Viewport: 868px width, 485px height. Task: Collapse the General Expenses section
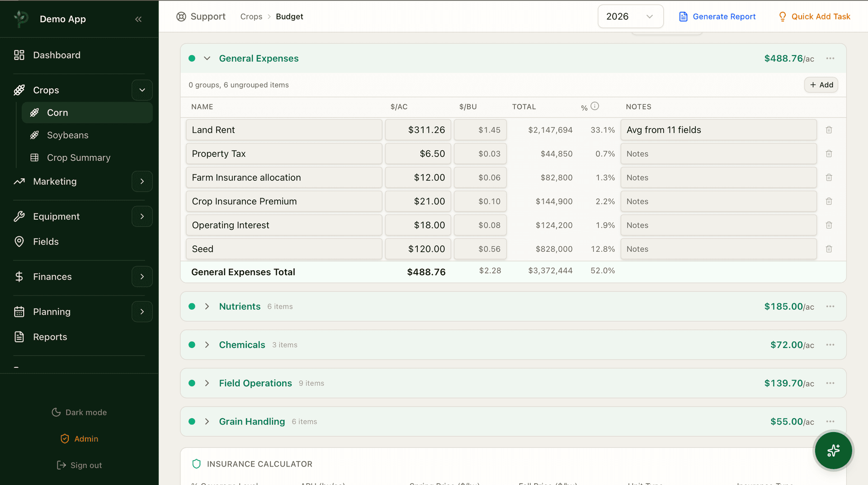(x=207, y=58)
